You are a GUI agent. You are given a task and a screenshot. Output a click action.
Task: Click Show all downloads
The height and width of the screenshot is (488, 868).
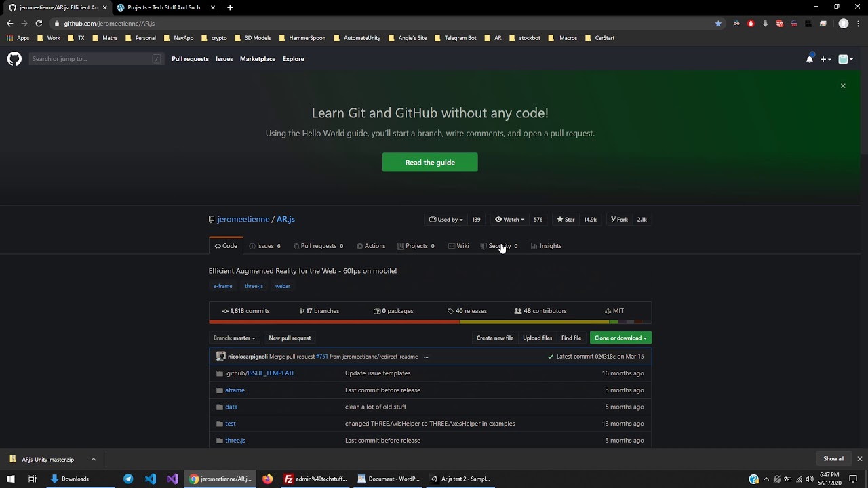pyautogui.click(x=833, y=459)
